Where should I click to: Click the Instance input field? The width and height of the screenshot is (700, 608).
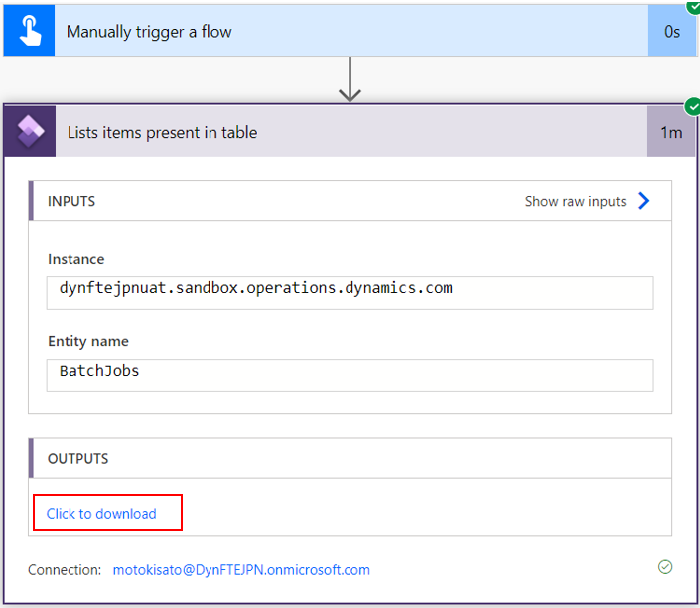[x=350, y=293]
